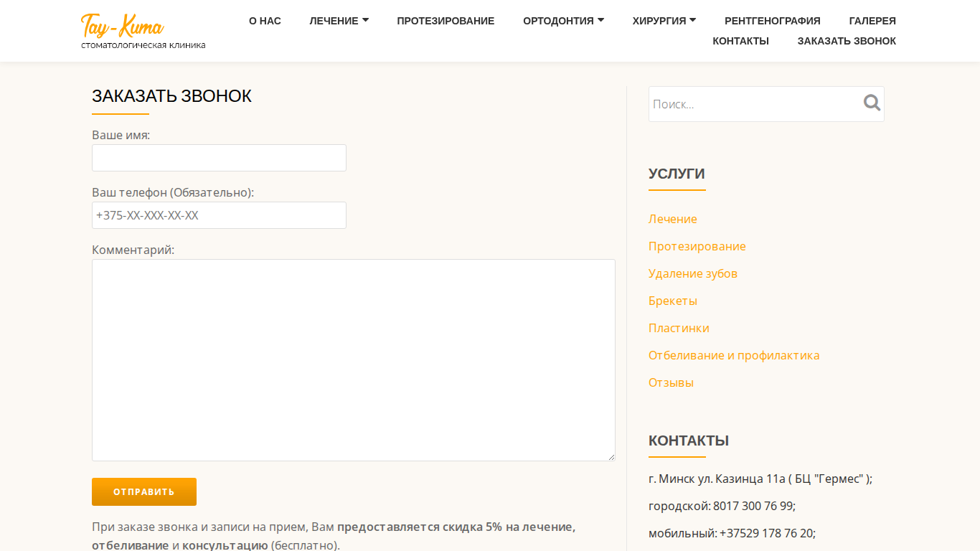This screenshot has height=551, width=980.
Task: Focus the Ваше имя input field
Action: tap(219, 158)
